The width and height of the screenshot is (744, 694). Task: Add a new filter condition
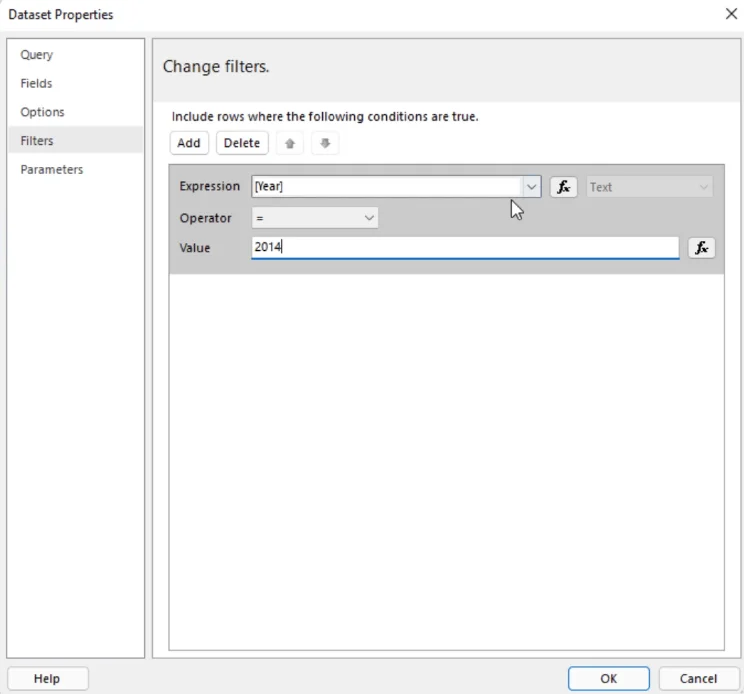click(189, 143)
